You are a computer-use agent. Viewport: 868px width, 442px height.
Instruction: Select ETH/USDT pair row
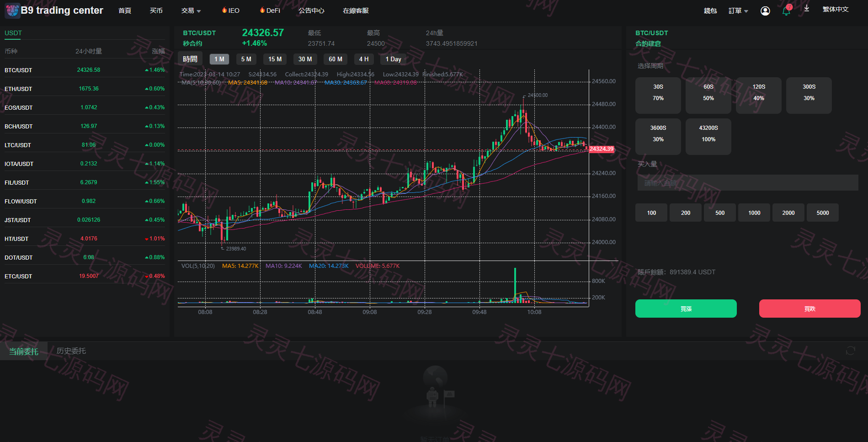pos(85,89)
